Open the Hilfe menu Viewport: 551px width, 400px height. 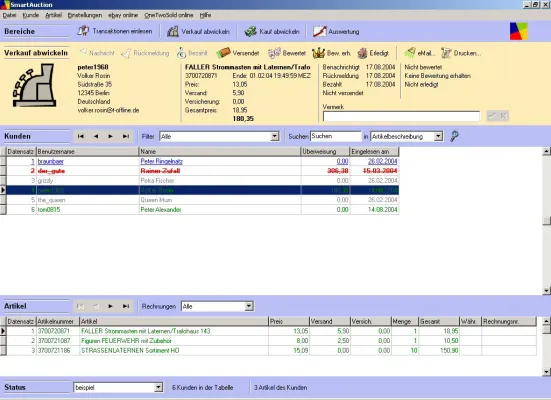(205, 15)
